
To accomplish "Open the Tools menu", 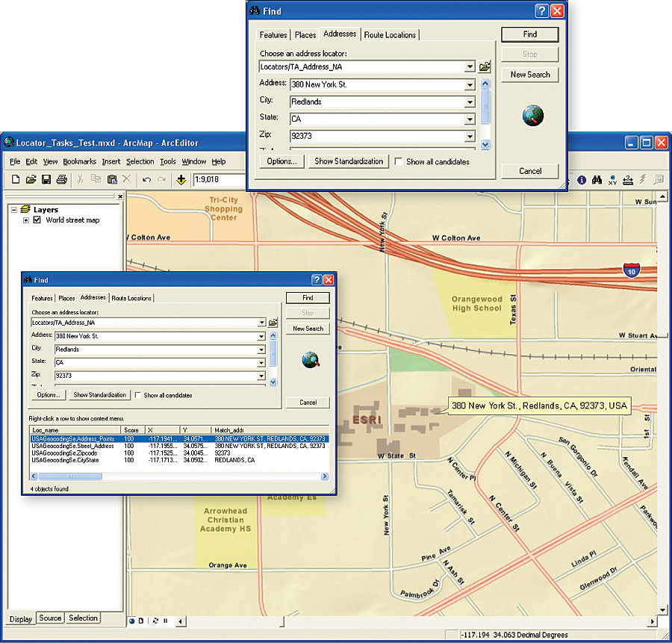I will pos(168,161).
